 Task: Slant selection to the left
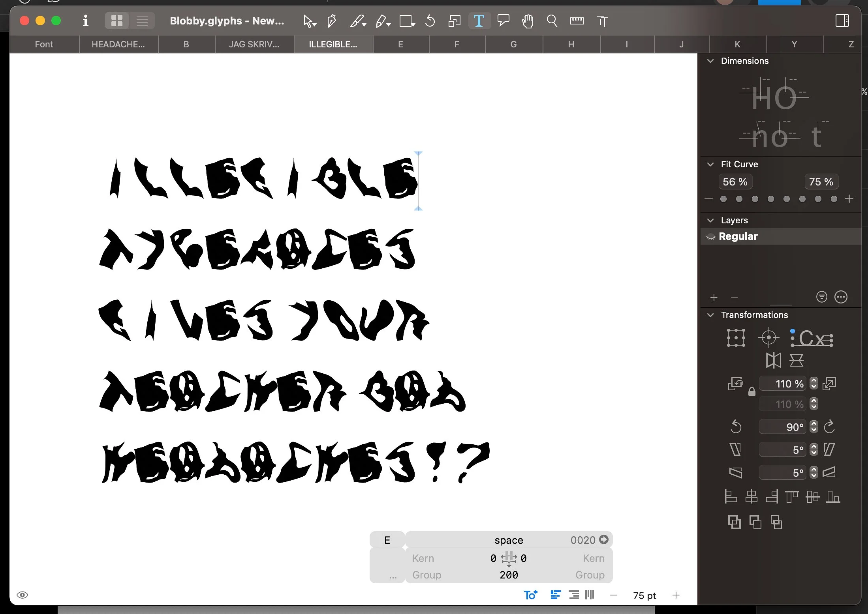[735, 449]
